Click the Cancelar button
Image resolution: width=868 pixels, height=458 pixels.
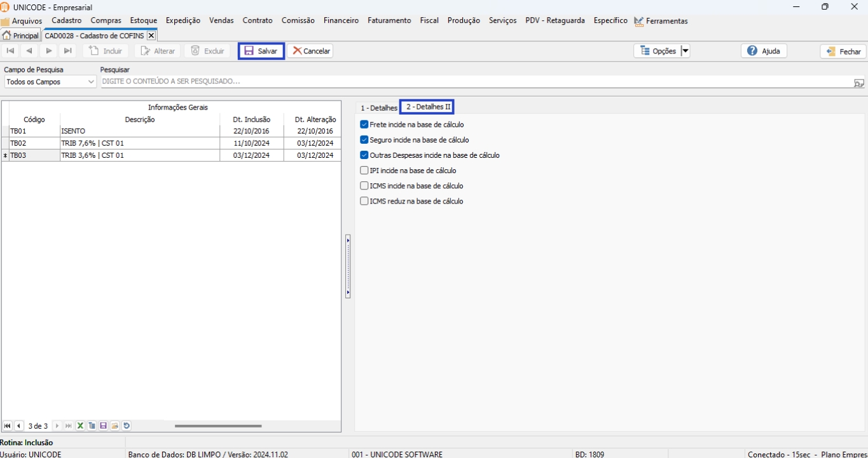click(x=310, y=51)
